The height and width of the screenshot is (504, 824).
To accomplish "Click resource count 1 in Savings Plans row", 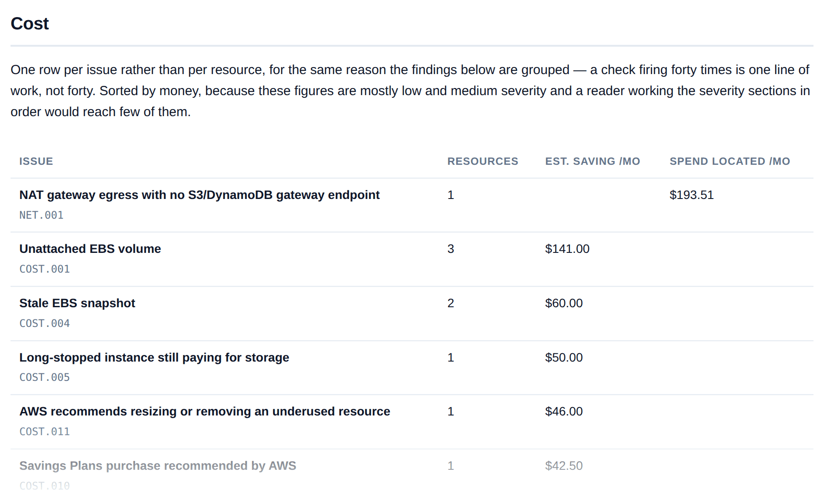I will 451,466.
